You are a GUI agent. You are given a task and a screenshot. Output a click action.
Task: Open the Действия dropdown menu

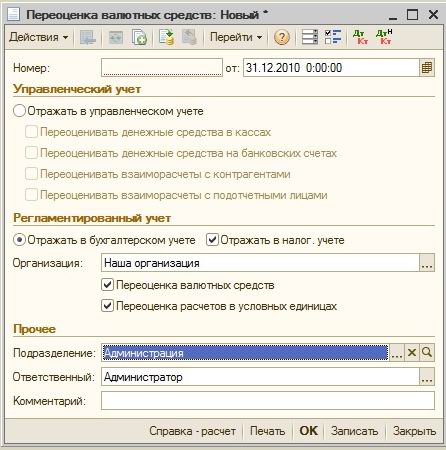(x=39, y=37)
